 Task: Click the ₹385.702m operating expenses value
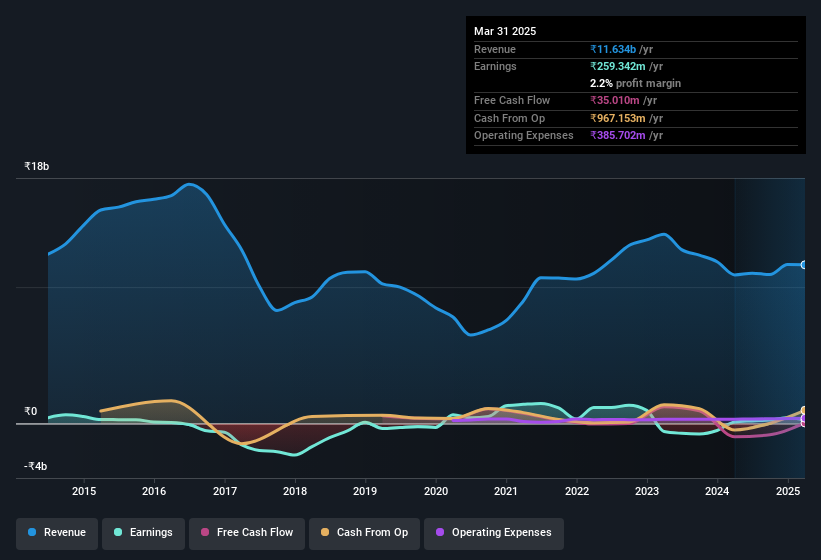tap(617, 136)
